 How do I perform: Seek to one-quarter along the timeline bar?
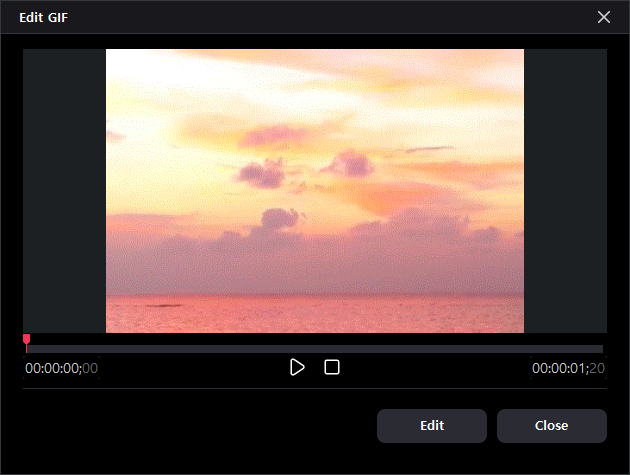170,349
